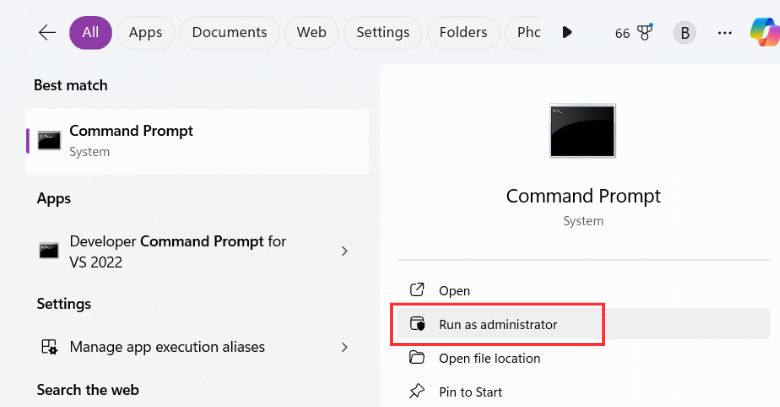Switch to the Folders filter tab
This screenshot has width=780, height=407.
point(463,33)
